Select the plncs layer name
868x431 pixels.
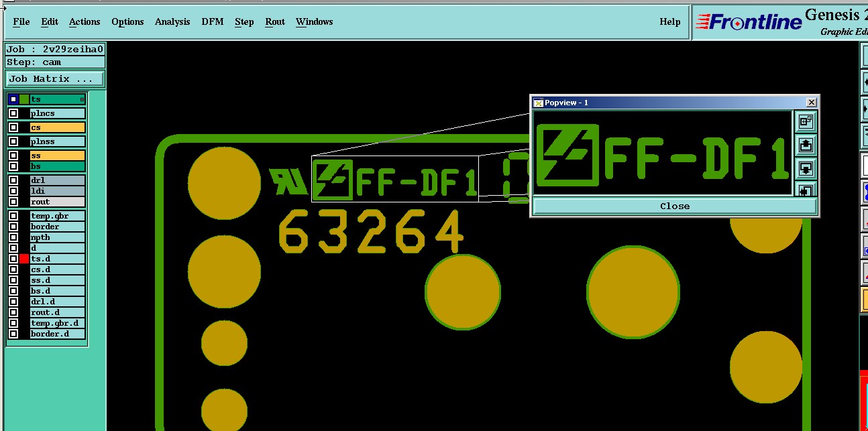[58, 113]
